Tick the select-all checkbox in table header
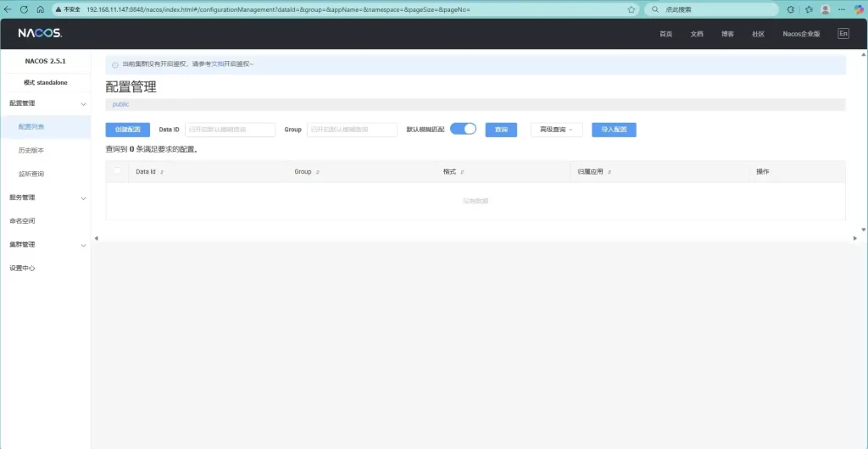This screenshot has height=449, width=868. coord(117,171)
